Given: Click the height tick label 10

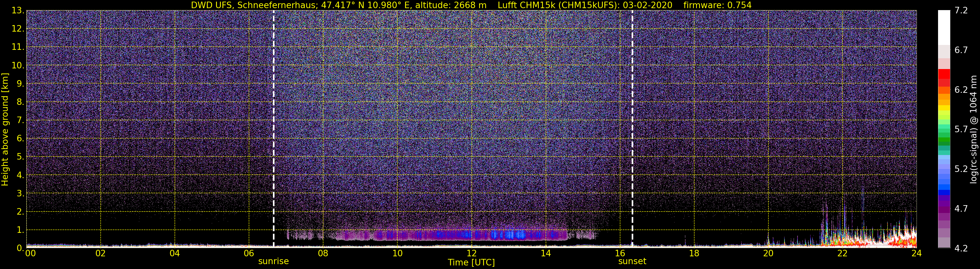Looking at the screenshot, I should 18,65.
